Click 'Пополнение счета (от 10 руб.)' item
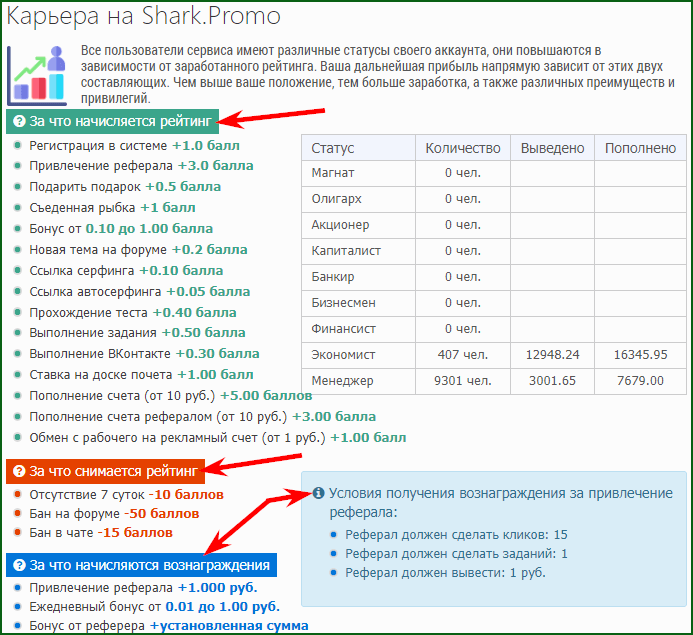Image resolution: width=693 pixels, height=635 pixels. (x=171, y=396)
